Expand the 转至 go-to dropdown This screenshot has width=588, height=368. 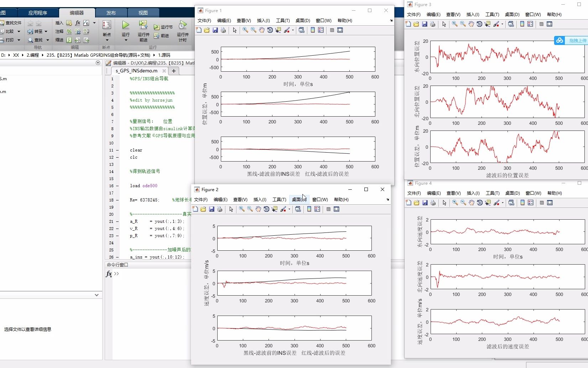47,31
